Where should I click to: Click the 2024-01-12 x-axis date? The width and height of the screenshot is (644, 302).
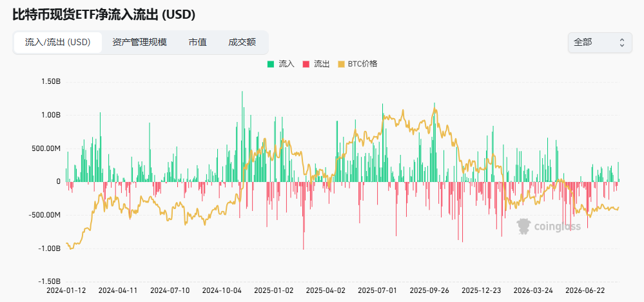(x=66, y=290)
